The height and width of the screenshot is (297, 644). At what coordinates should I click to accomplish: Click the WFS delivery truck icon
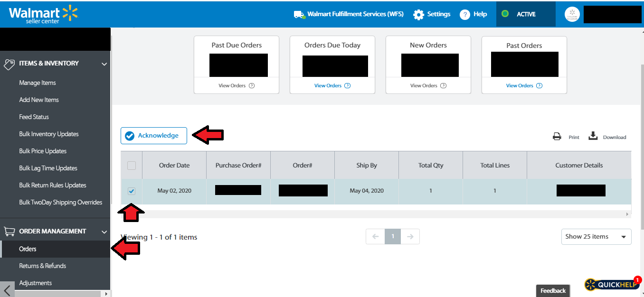[x=299, y=14]
